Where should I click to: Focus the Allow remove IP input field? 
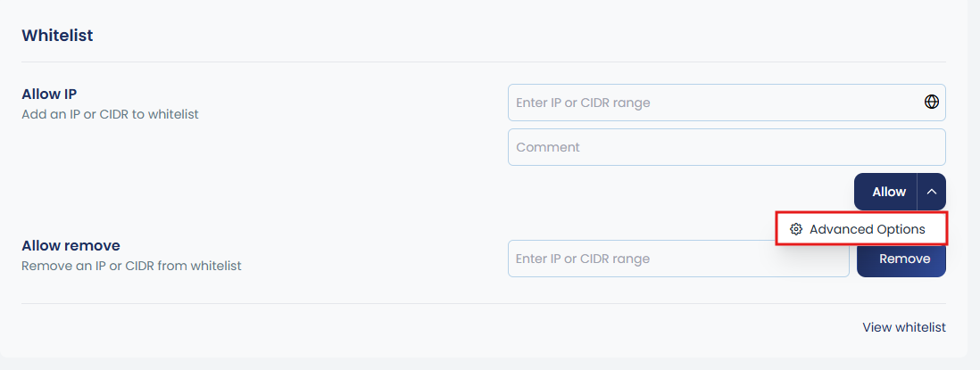click(678, 259)
